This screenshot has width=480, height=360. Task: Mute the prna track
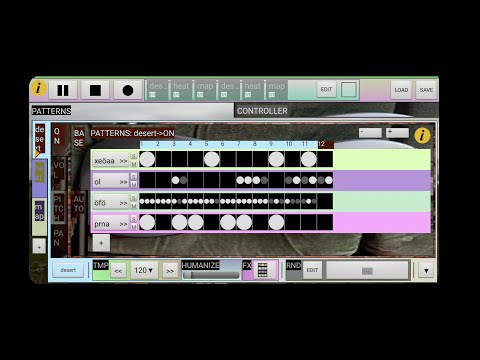[133, 227]
